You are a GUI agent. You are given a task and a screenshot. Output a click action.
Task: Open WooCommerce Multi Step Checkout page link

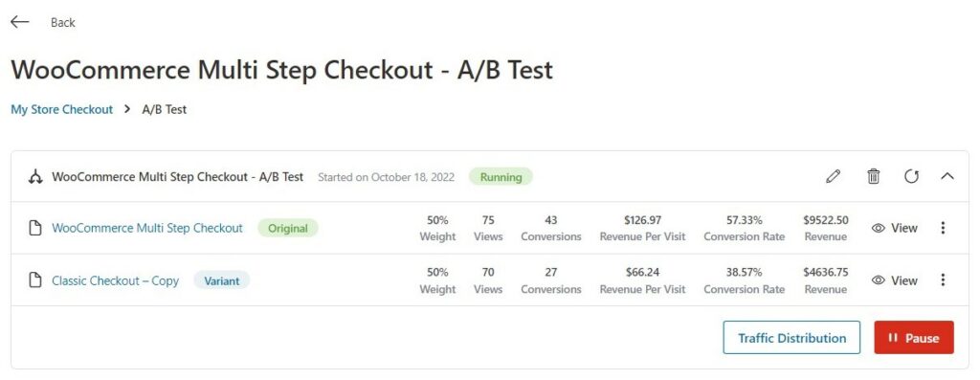pos(146,228)
